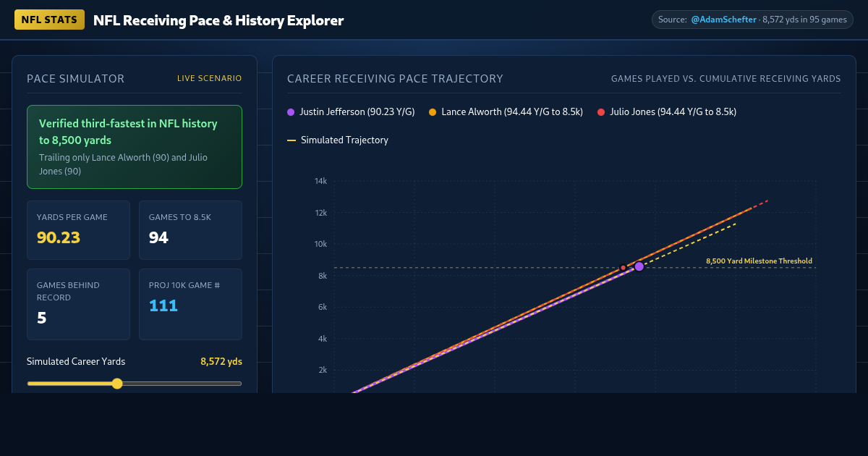Open the @AdamSchefter source link
868x456 pixels.
[723, 20]
